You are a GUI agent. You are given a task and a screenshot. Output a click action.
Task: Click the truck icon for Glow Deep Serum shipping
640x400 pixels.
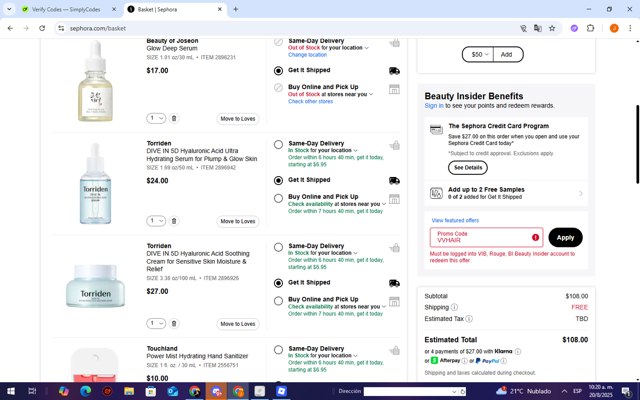point(394,71)
